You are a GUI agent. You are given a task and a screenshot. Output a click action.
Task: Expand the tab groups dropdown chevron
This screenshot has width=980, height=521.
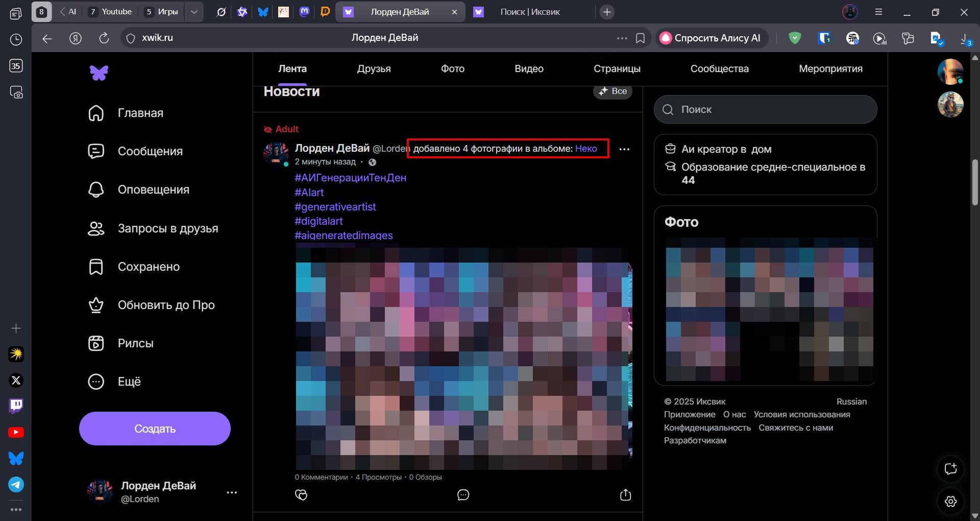click(x=194, y=12)
